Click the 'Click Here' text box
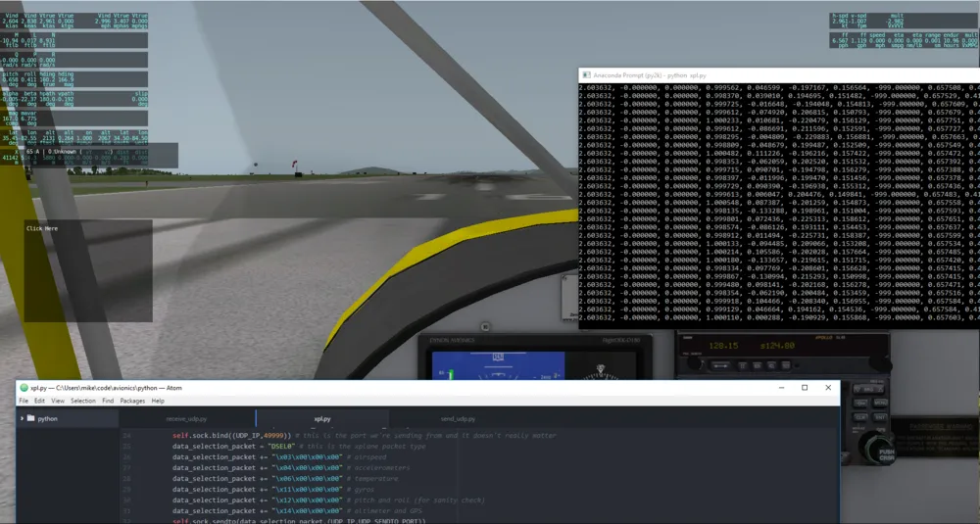The image size is (980, 524). pyautogui.click(x=88, y=269)
